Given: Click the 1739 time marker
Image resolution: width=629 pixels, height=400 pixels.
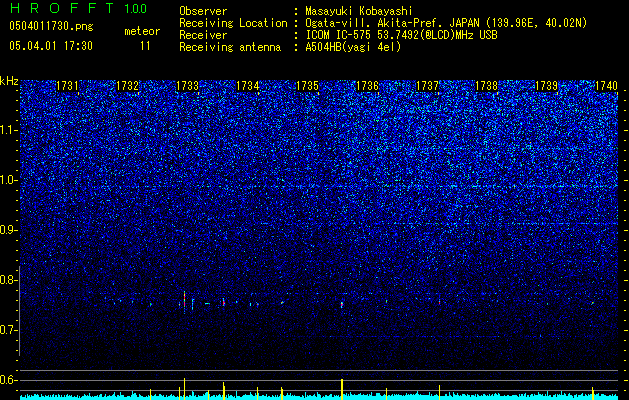Looking at the screenshot, I should pyautogui.click(x=547, y=86).
